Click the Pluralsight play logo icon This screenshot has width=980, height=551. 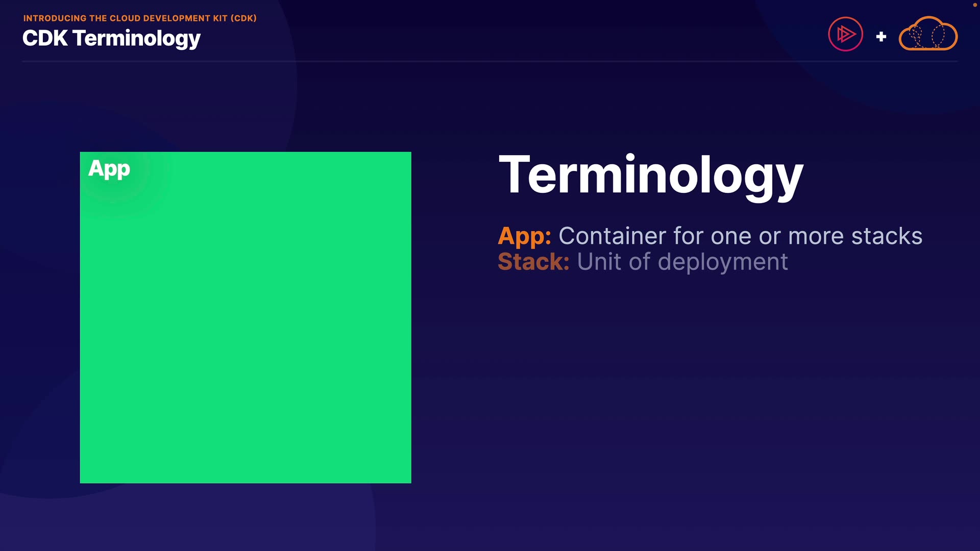click(845, 35)
